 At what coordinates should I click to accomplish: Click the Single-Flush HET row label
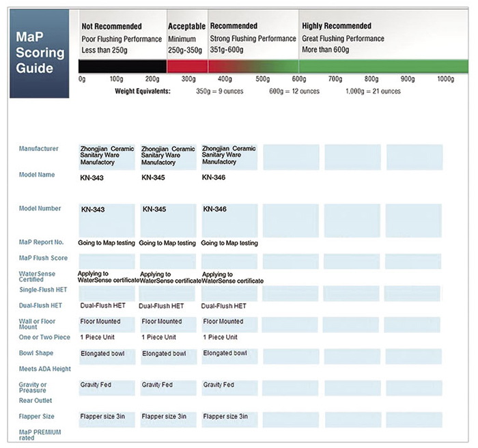[x=43, y=290]
